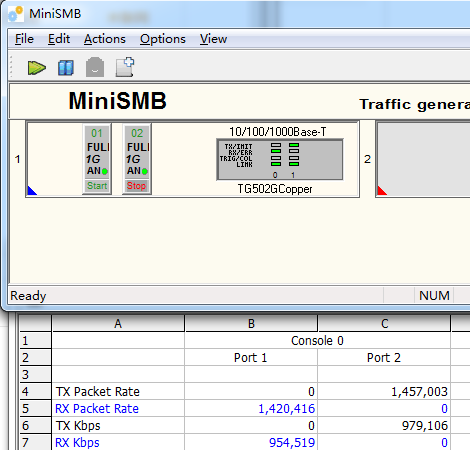The width and height of the screenshot is (470, 450).
Task: Click the red triangle marker in slot 2
Action: [x=381, y=191]
